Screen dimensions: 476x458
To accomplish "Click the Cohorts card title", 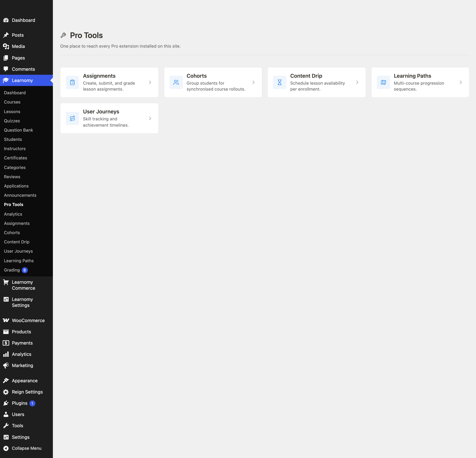I will (x=197, y=76).
